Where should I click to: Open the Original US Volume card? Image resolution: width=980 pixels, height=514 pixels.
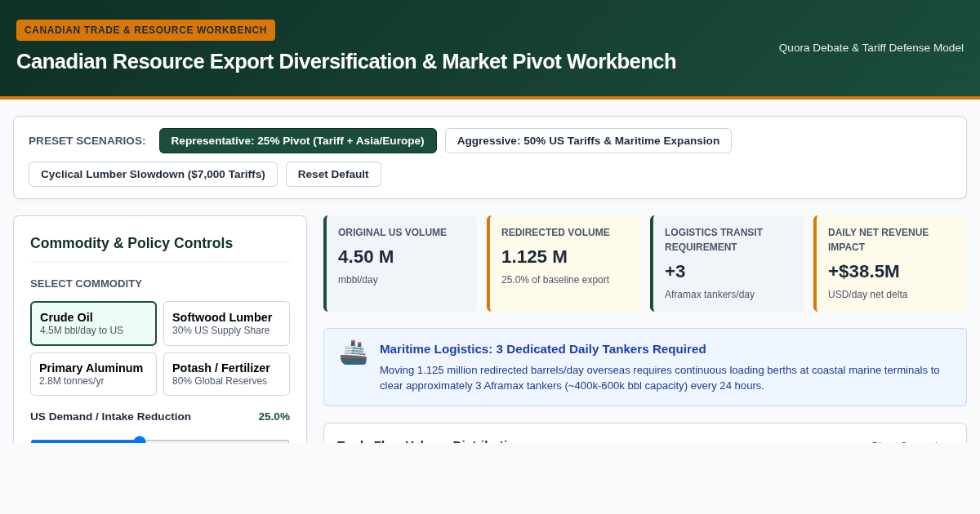pos(400,264)
